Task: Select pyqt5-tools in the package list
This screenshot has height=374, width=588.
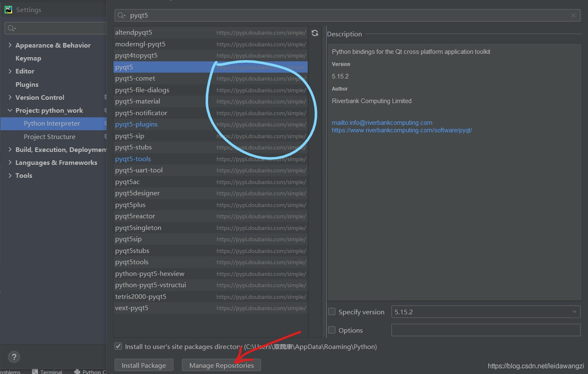Action: (x=133, y=159)
